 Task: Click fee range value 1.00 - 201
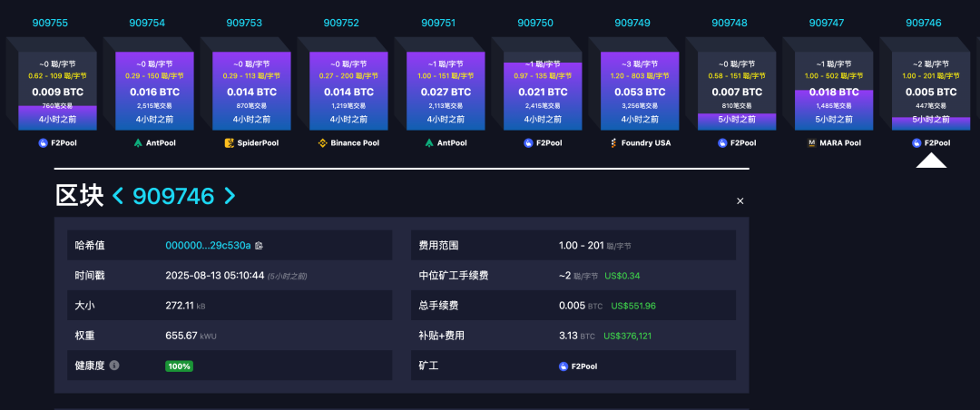pyautogui.click(x=582, y=246)
